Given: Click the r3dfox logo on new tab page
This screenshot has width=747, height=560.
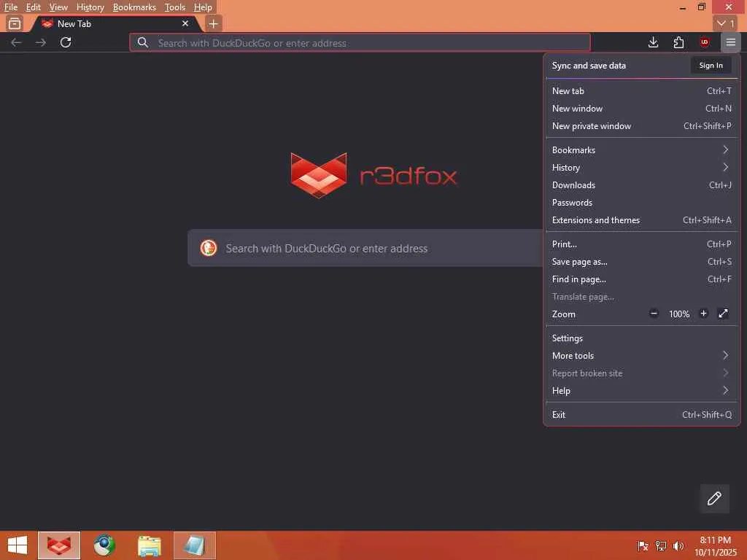Looking at the screenshot, I should [374, 176].
